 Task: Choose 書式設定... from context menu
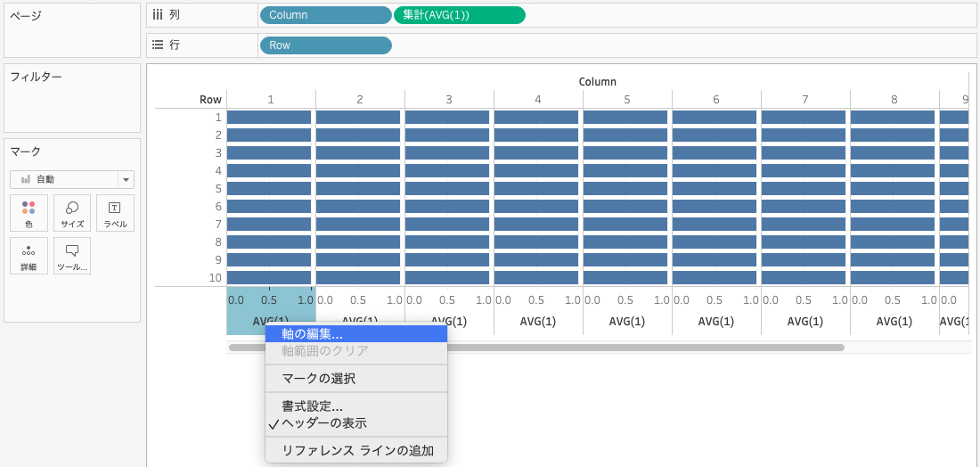[x=356, y=407]
